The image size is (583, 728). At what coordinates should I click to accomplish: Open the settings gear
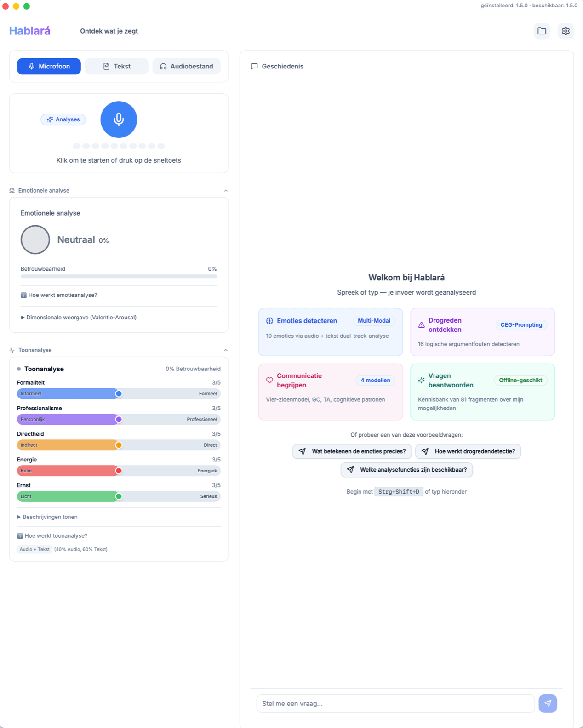(566, 31)
